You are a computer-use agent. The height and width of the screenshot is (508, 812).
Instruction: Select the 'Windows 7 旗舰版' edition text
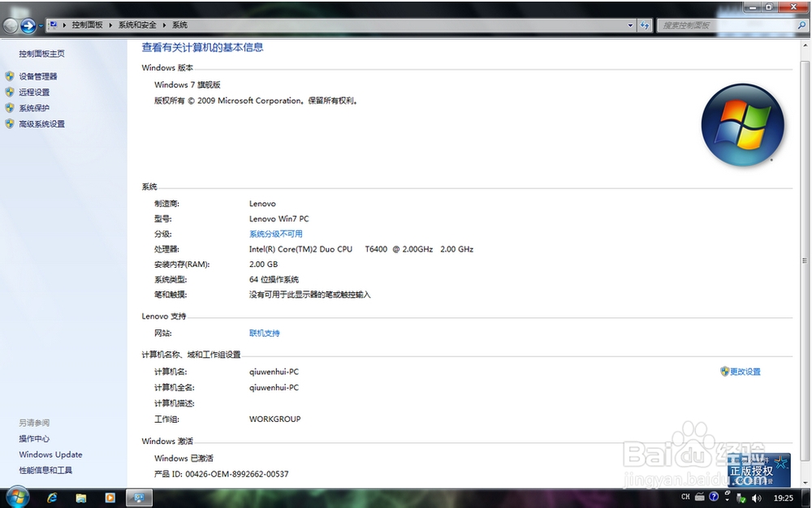(188, 85)
